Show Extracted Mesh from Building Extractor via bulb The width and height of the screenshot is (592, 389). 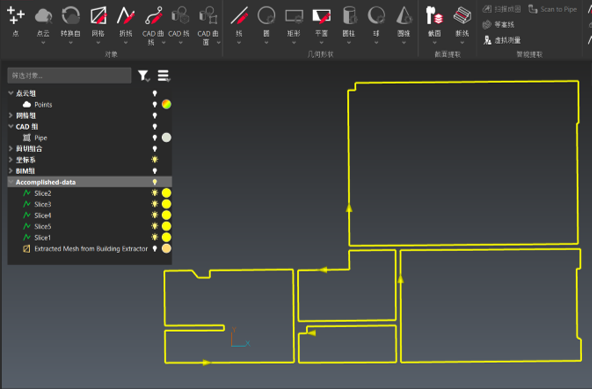(154, 249)
